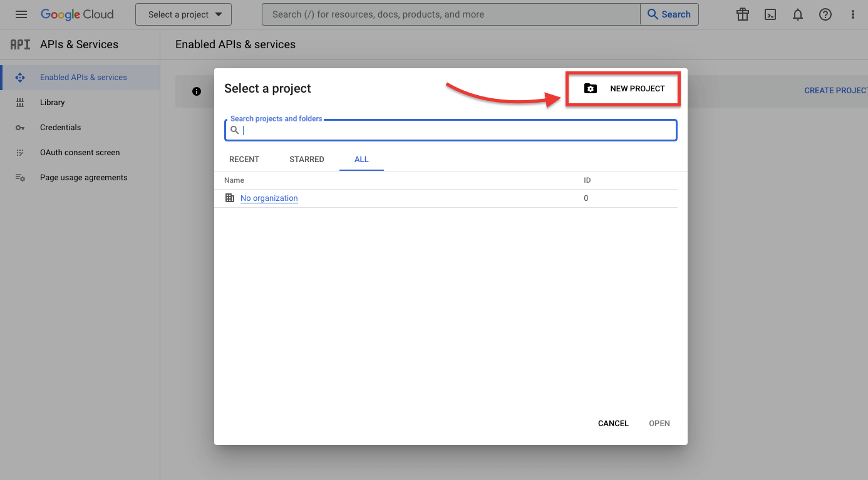Open the hamburger navigation menu
Image resolution: width=868 pixels, height=480 pixels.
[21, 14]
